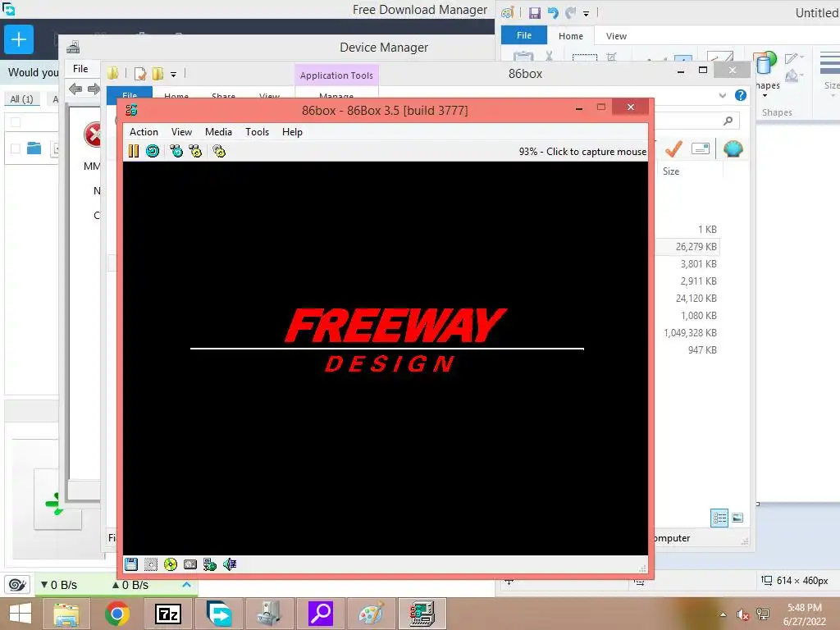
Task: Save the drawing using Paint's quick access icon
Action: (x=535, y=13)
